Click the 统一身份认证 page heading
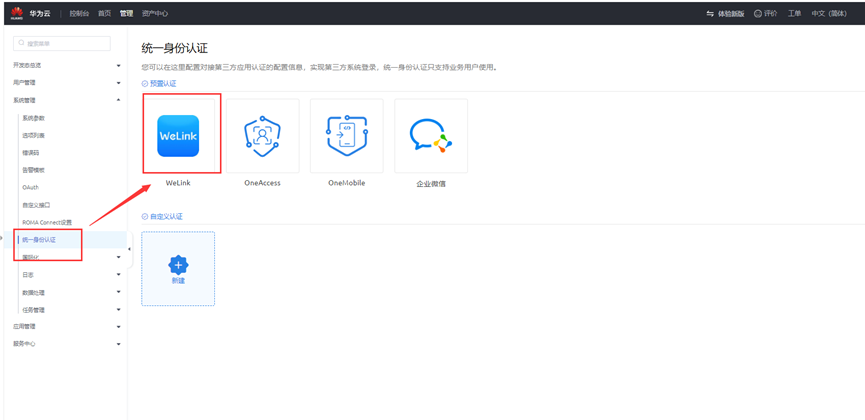865x420 pixels. pos(175,48)
